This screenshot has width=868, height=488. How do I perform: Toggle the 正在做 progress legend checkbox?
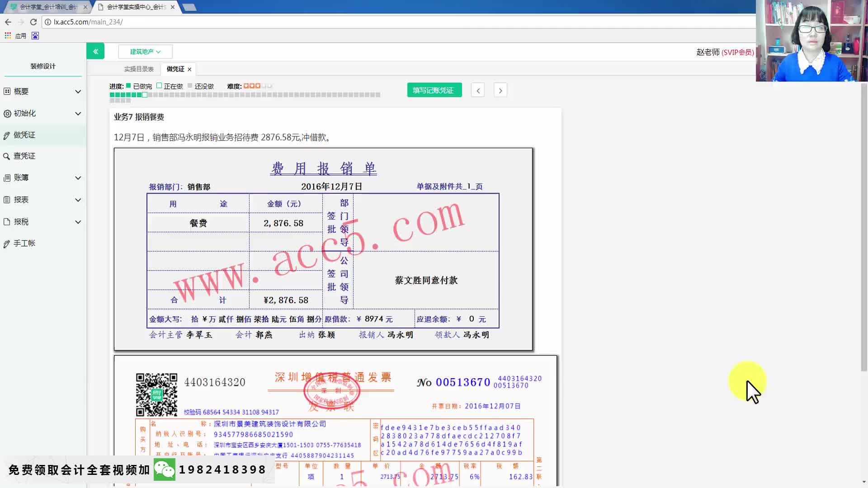(x=159, y=85)
